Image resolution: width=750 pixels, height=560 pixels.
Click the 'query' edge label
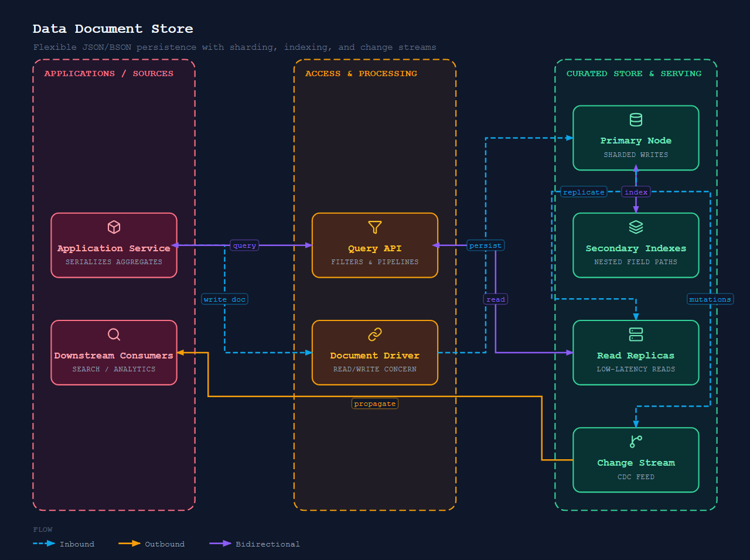[x=244, y=245]
